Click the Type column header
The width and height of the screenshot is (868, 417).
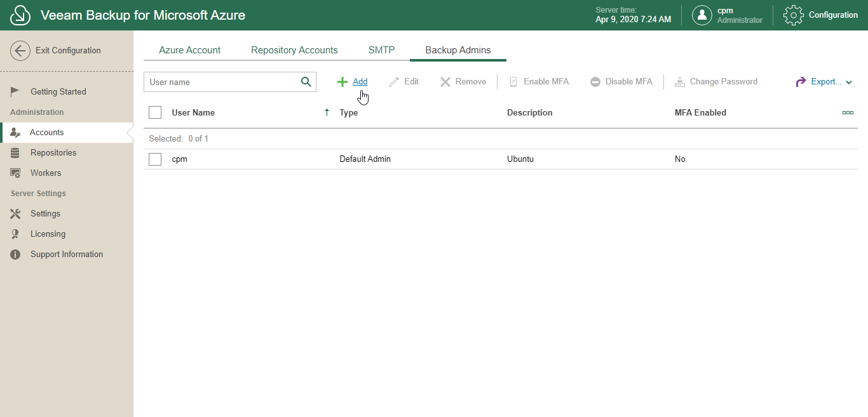pyautogui.click(x=349, y=112)
